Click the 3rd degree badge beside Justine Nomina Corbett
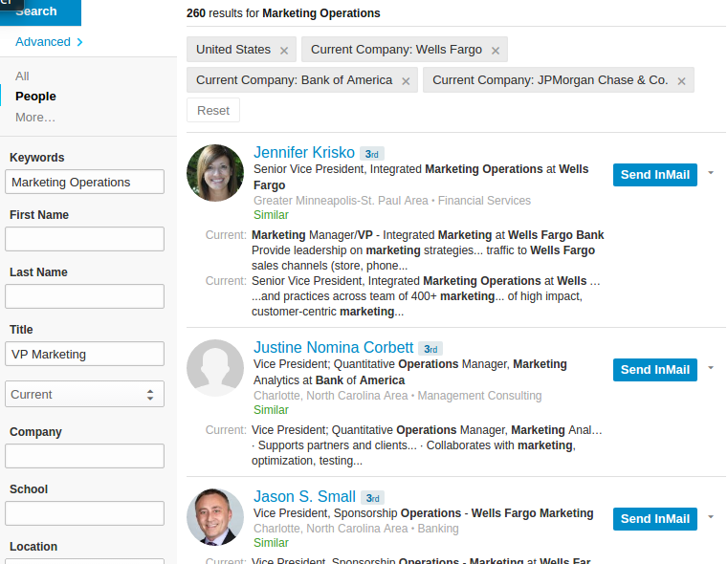728x564 pixels. (x=430, y=348)
